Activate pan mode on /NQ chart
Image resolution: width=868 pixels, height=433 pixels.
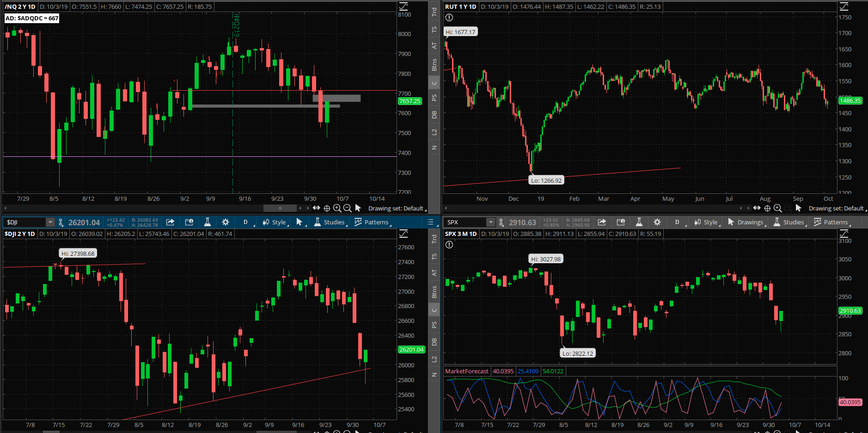317,208
